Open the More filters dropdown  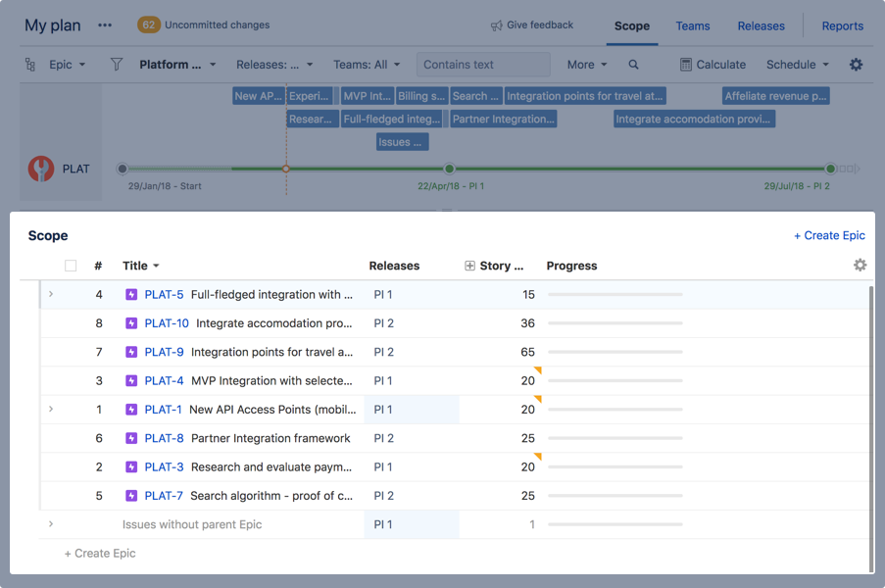(587, 65)
